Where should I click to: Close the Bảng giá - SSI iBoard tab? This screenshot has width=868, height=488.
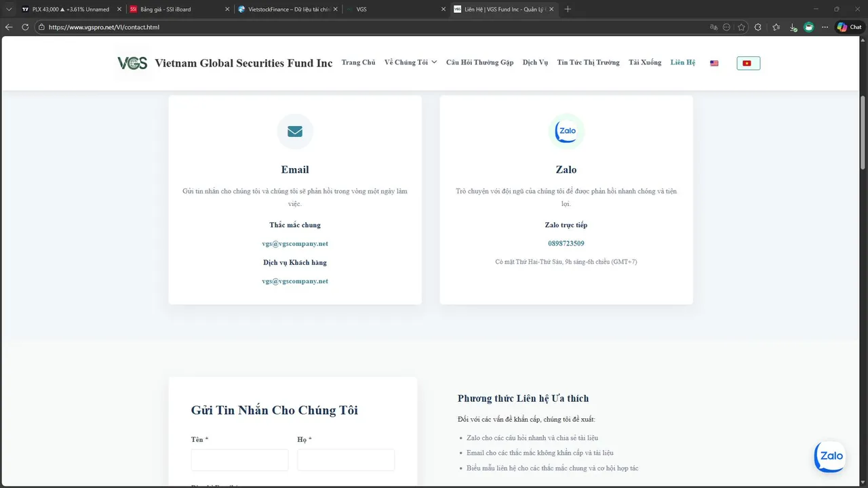[227, 9]
